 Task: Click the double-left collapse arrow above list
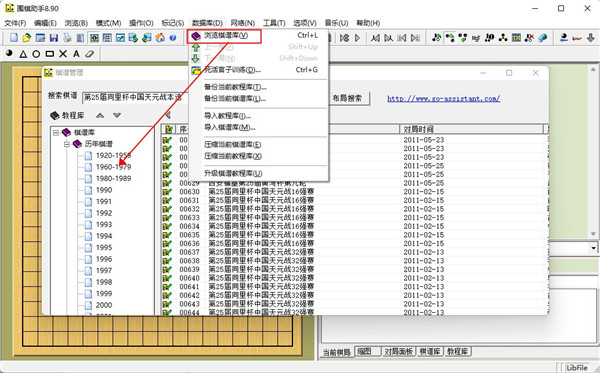coord(168,115)
